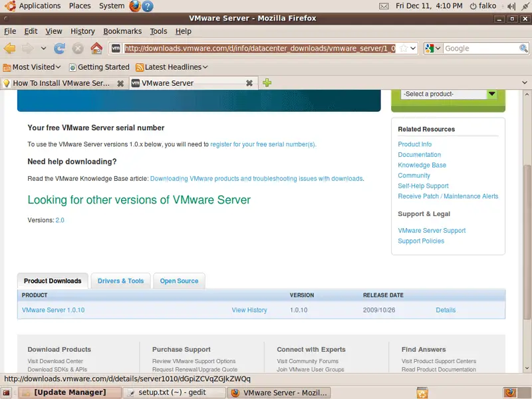Select the Product Downloads tab

point(53,281)
